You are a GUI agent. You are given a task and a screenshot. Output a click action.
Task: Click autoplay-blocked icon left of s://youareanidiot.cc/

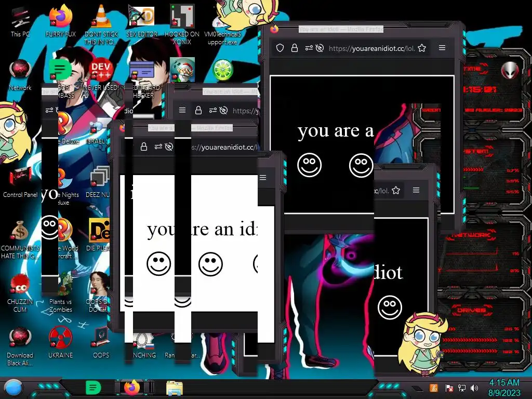click(x=169, y=147)
